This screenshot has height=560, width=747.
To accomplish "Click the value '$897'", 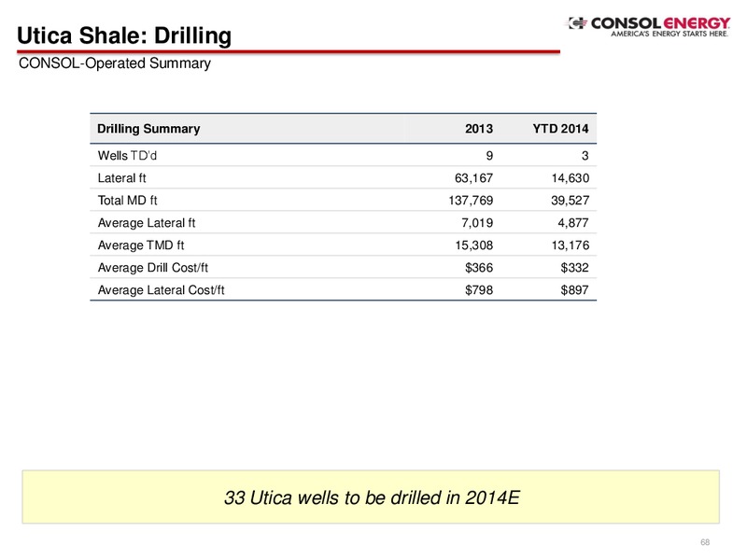I will point(574,290).
